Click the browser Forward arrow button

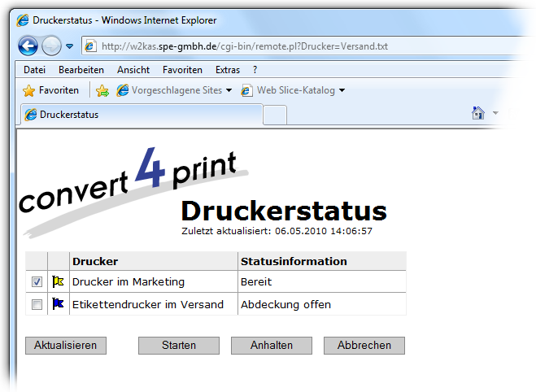[51, 46]
